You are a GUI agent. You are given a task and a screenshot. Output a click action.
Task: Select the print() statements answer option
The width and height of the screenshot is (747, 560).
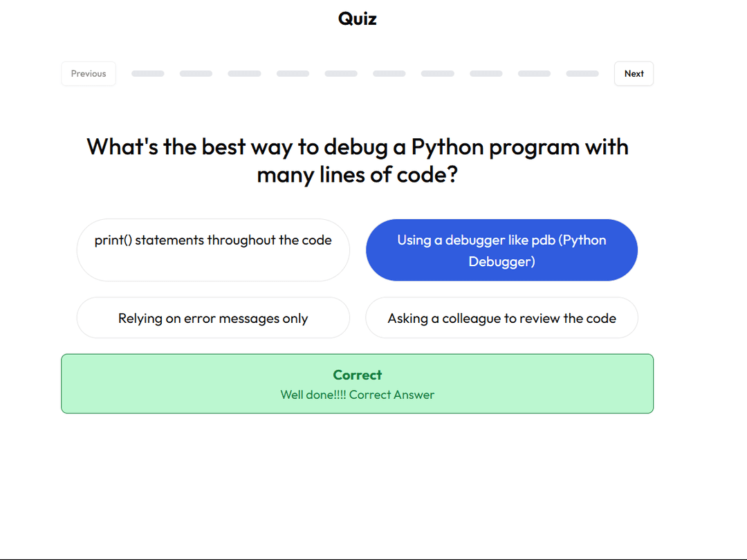tap(213, 250)
